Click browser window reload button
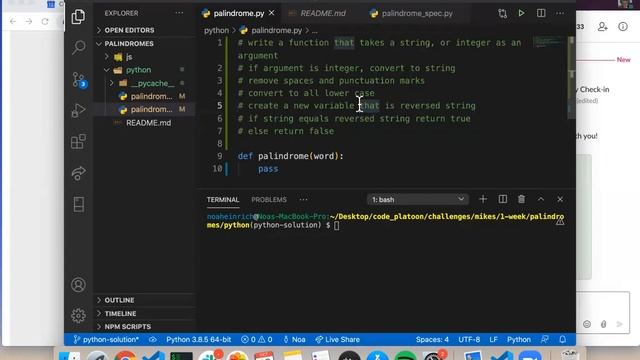640x360 pixels. [x=45, y=21]
